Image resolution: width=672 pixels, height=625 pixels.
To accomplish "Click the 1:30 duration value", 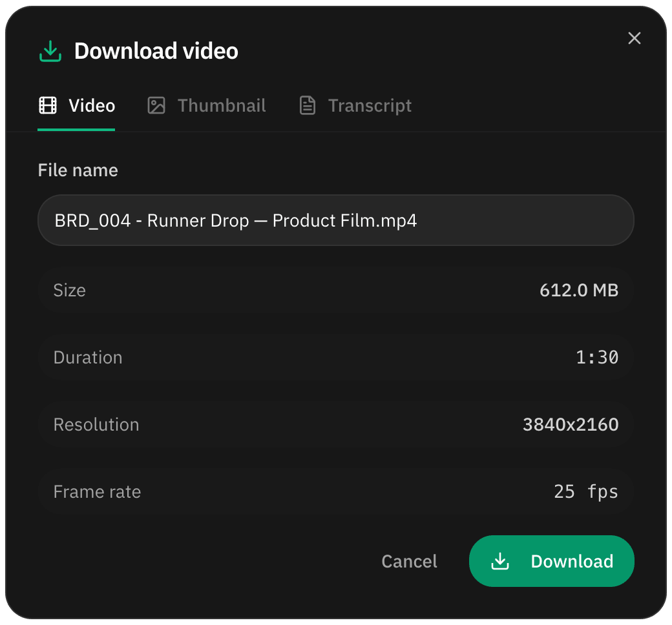I will pos(597,357).
